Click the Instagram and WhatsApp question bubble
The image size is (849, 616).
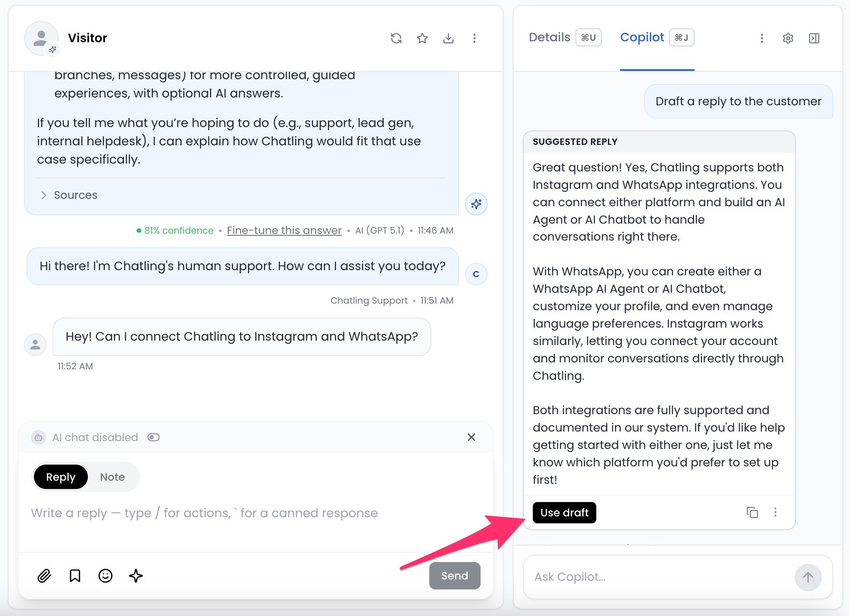point(242,336)
